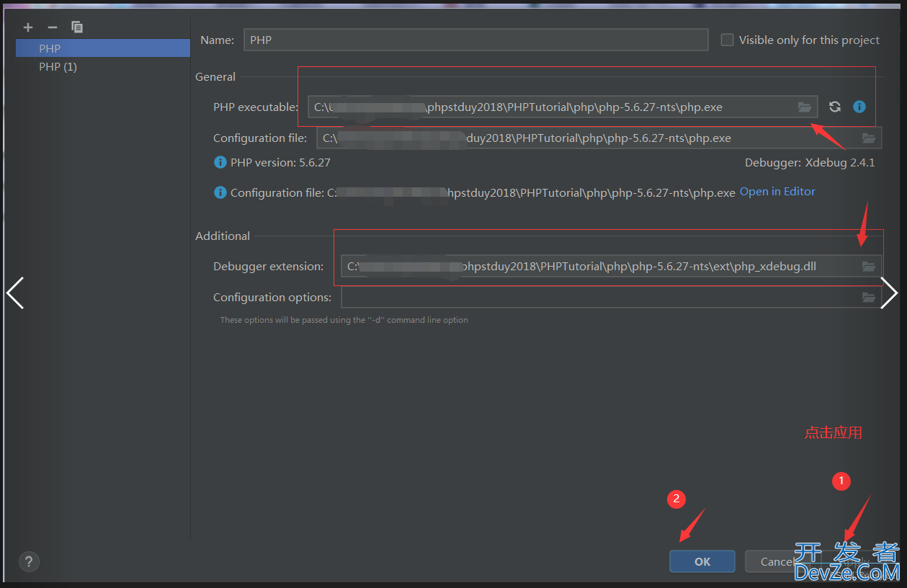This screenshot has width=907, height=588.
Task: Click the Debugger: Xdebug 2.4.1 text
Action: pyautogui.click(x=810, y=163)
